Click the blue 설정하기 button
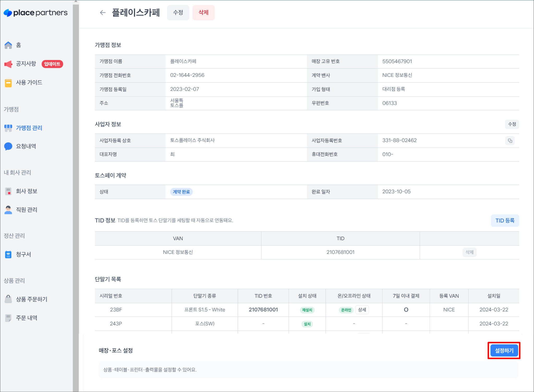Image resolution: width=534 pixels, height=392 pixels. coord(504,351)
